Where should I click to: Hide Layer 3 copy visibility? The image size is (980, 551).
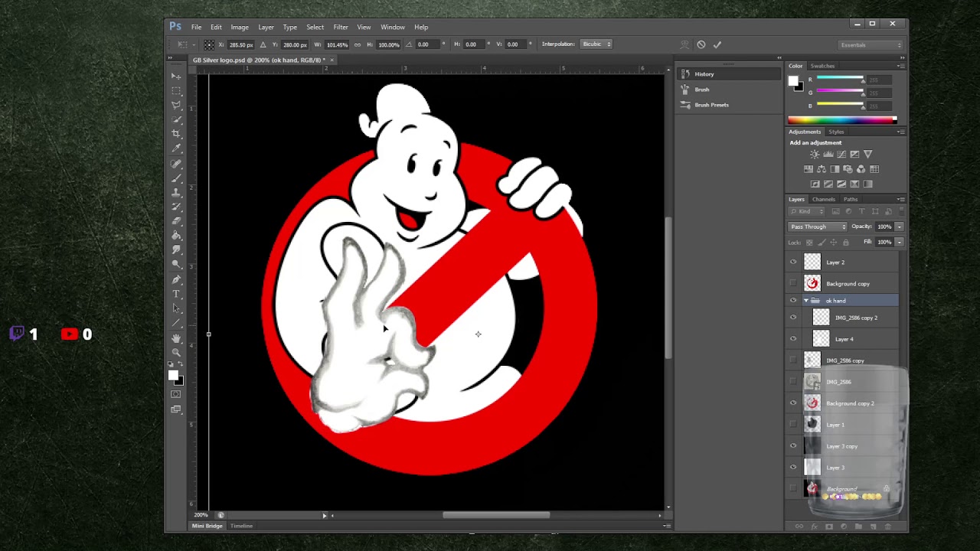click(x=793, y=446)
